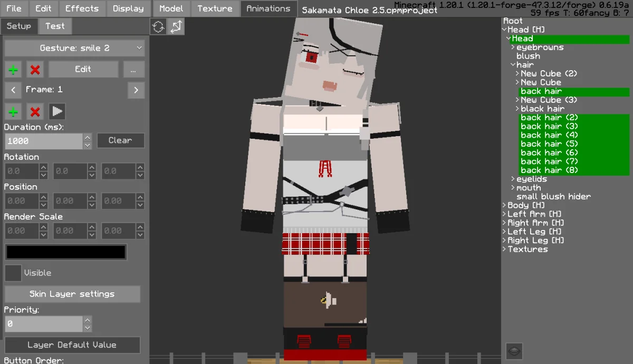Delete current frame with lower red X

tap(35, 111)
